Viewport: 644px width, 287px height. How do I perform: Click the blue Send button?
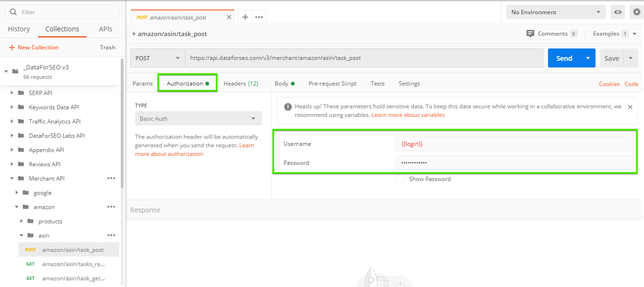pyautogui.click(x=564, y=58)
